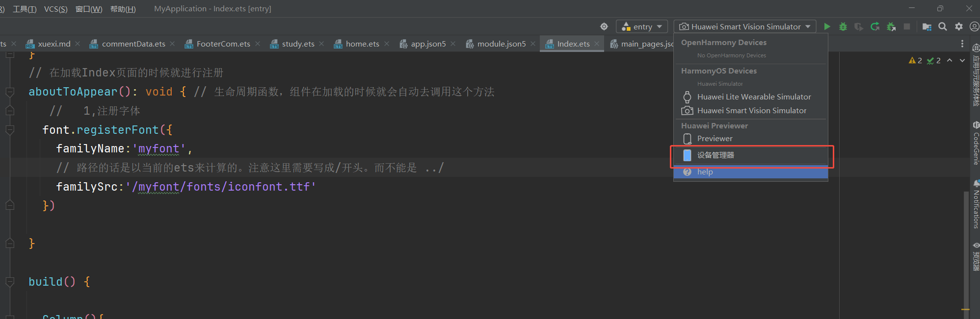The height and width of the screenshot is (319, 980).
Task: Open the 窗口(W) menu
Action: click(89, 9)
